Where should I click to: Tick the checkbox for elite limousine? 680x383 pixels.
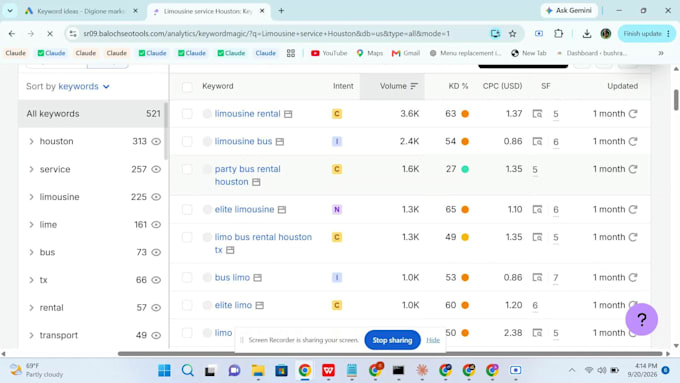click(x=187, y=210)
